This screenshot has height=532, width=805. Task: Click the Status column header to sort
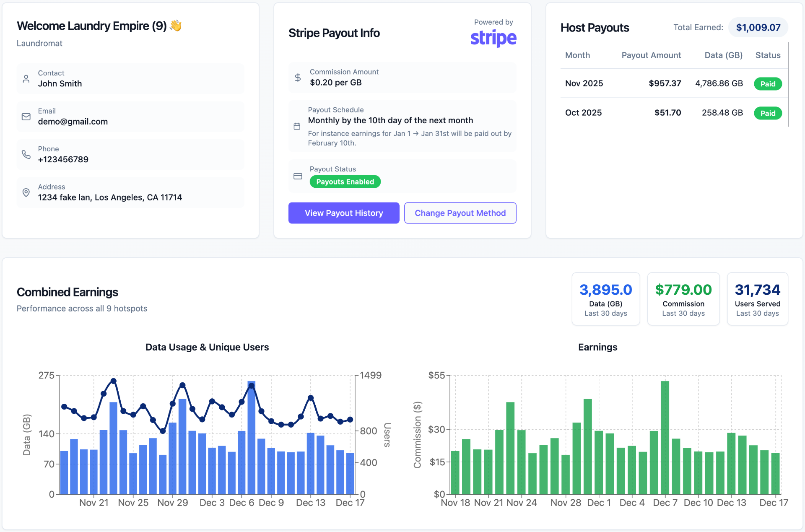(768, 55)
